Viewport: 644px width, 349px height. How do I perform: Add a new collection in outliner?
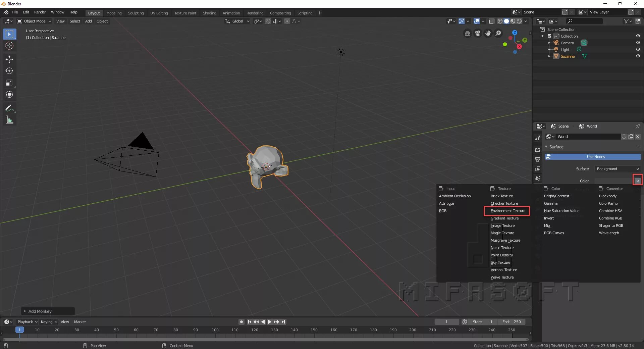point(638,21)
